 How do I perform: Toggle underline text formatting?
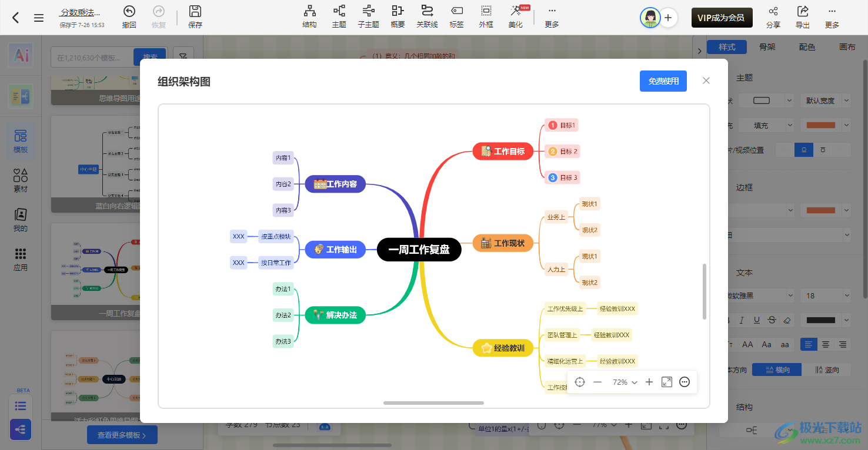coord(757,320)
